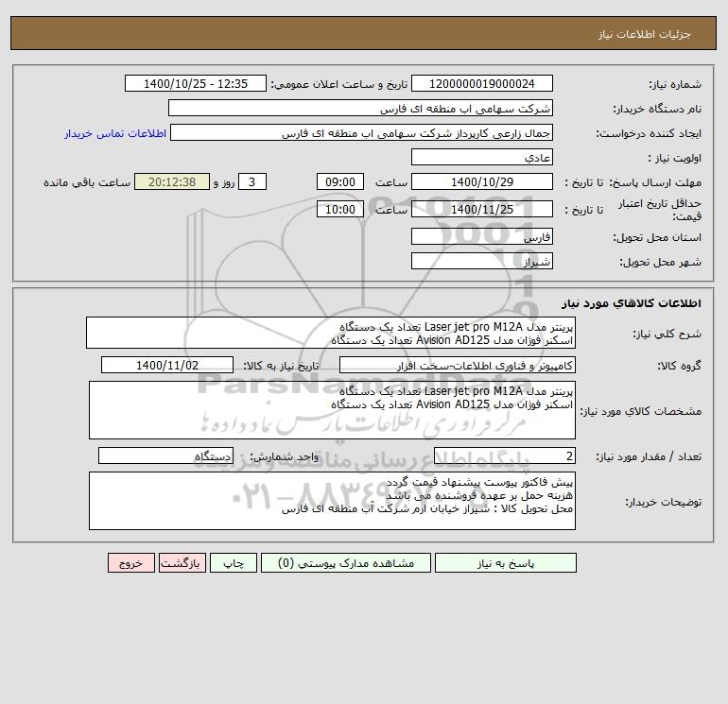Click the remaining time countdown 20:12:38
728x704 pixels.
172,182
